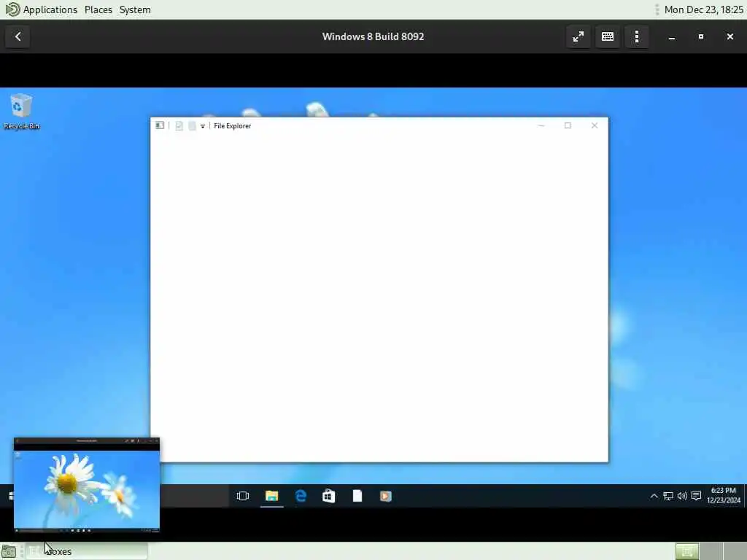Select File Explorer on the Windows taskbar
The height and width of the screenshot is (560, 747).
point(271,496)
